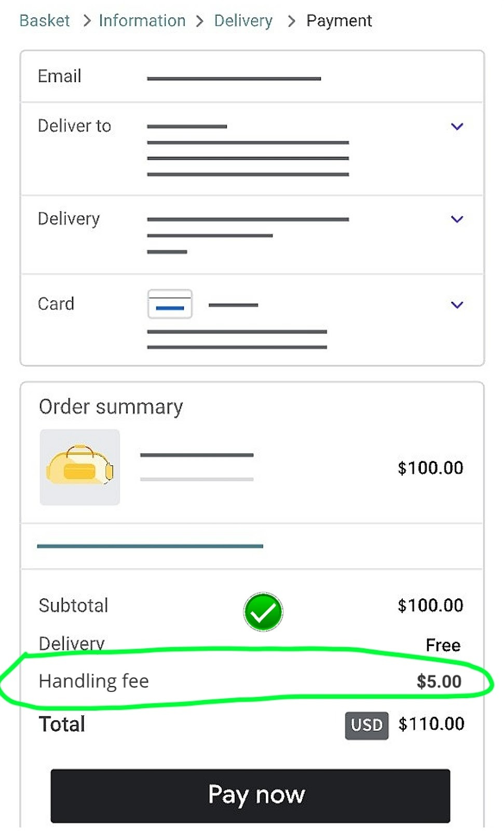Click the green checkmark icon
504x831 pixels.
coord(263,612)
